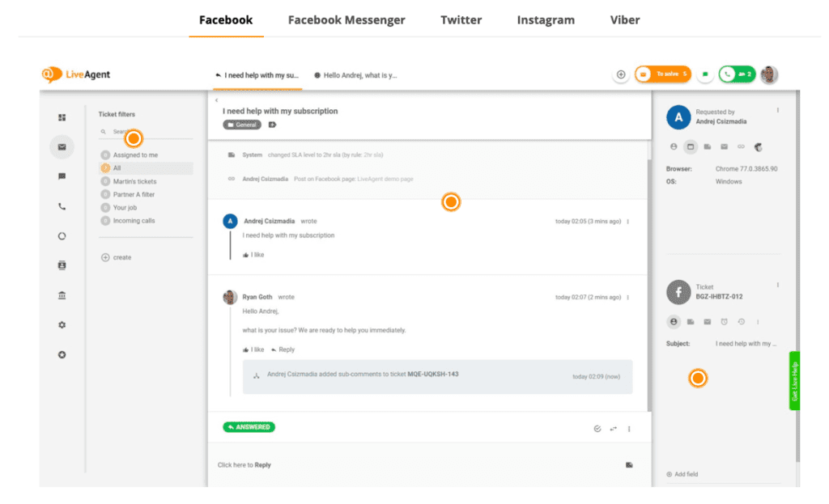
Task: Click Reply under Ryan Goth's message
Action: (287, 349)
